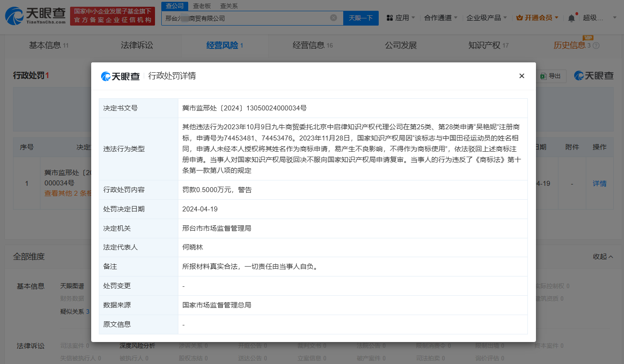Click the 疑似关系 3 item
624x364 pixels.
74,311
